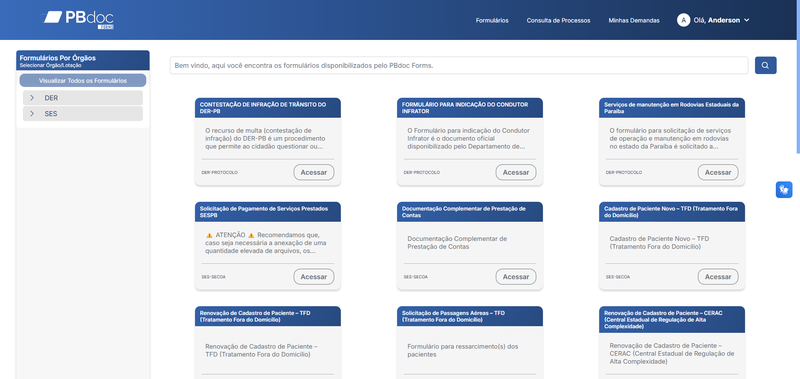
Task: Click the Olá, Anderson greeting text
Action: pyautogui.click(x=717, y=20)
